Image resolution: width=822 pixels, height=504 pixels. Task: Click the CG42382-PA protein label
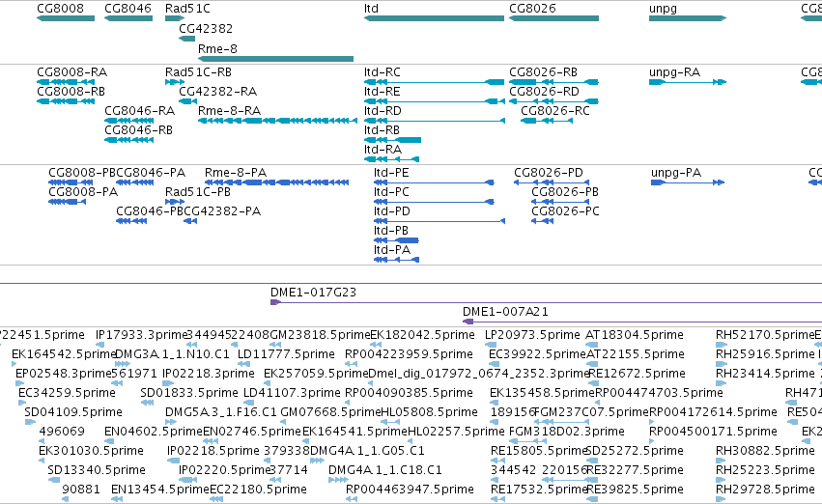click(222, 211)
